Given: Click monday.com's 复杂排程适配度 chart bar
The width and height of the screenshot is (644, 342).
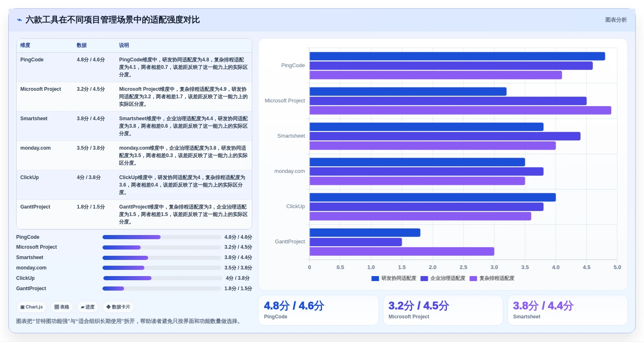Looking at the screenshot, I should [x=417, y=181].
